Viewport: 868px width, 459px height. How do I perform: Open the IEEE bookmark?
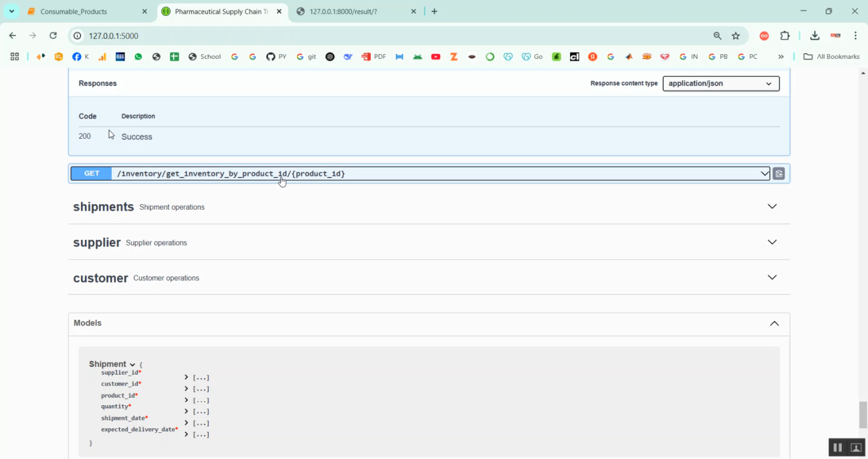pos(120,57)
